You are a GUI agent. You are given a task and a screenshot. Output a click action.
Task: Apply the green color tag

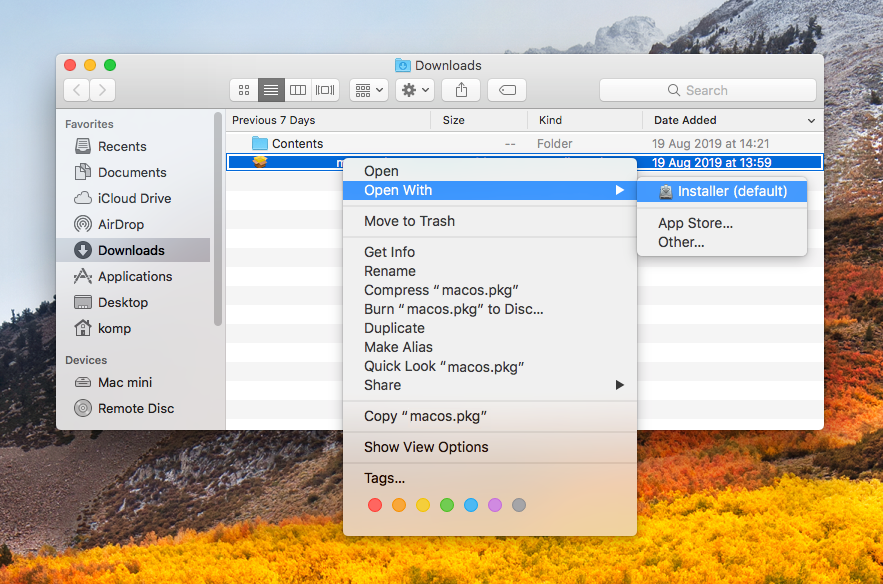click(447, 505)
